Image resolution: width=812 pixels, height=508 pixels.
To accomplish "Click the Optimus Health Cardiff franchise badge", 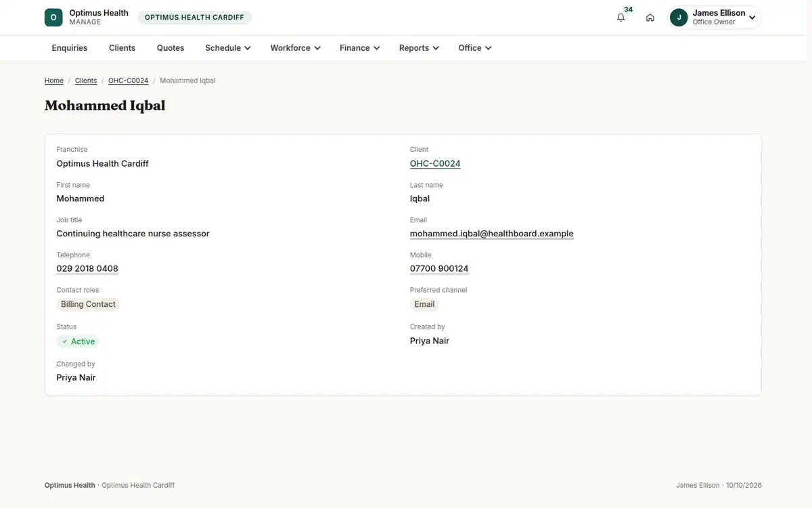I will tap(194, 18).
